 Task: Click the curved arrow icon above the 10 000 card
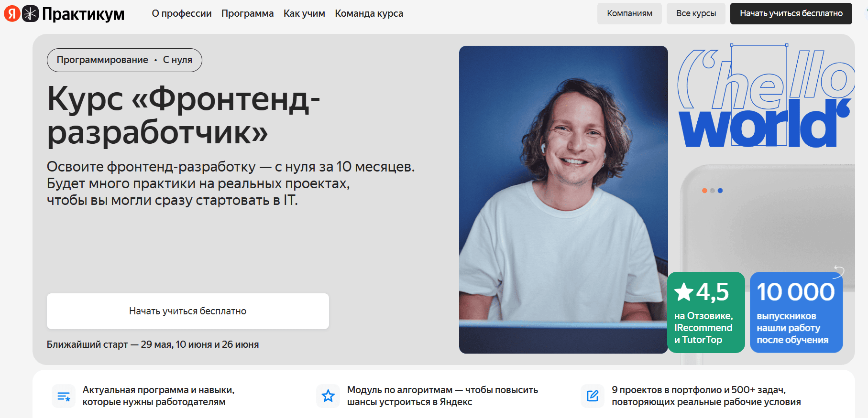tap(839, 271)
